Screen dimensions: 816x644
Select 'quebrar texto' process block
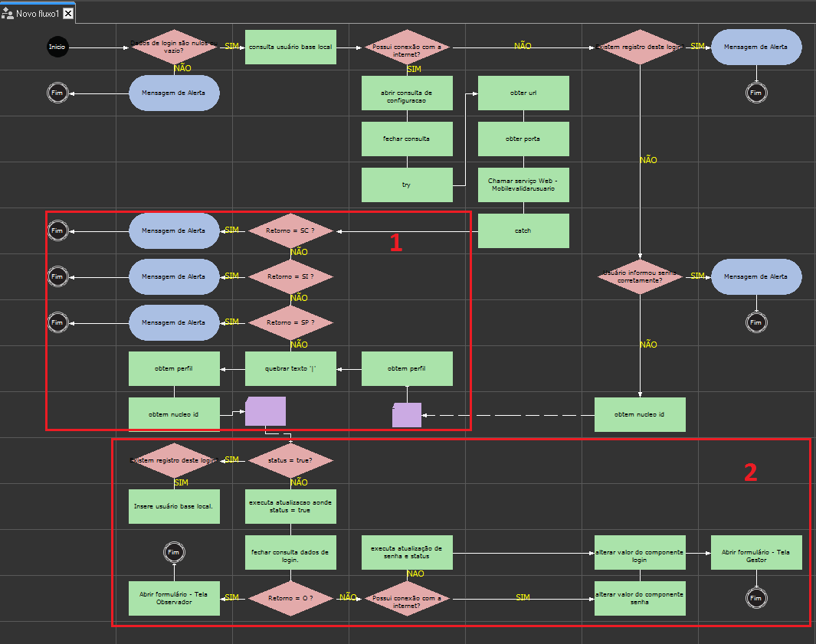coord(290,368)
